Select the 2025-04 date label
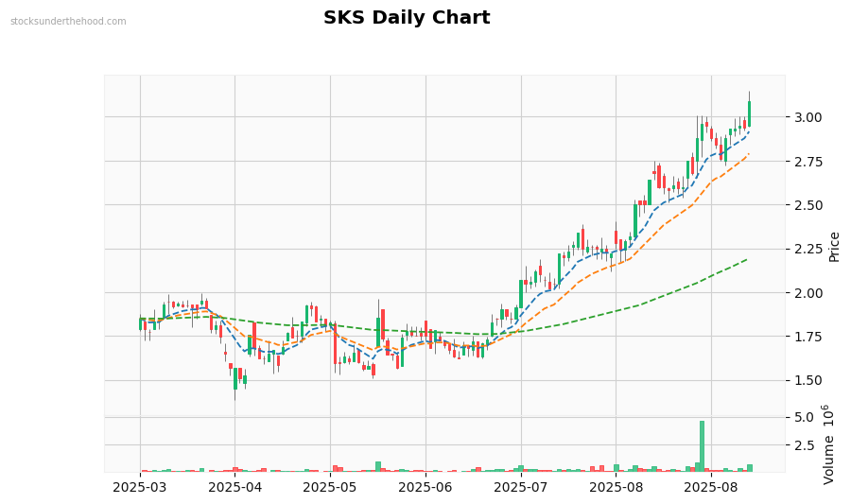 [235, 487]
